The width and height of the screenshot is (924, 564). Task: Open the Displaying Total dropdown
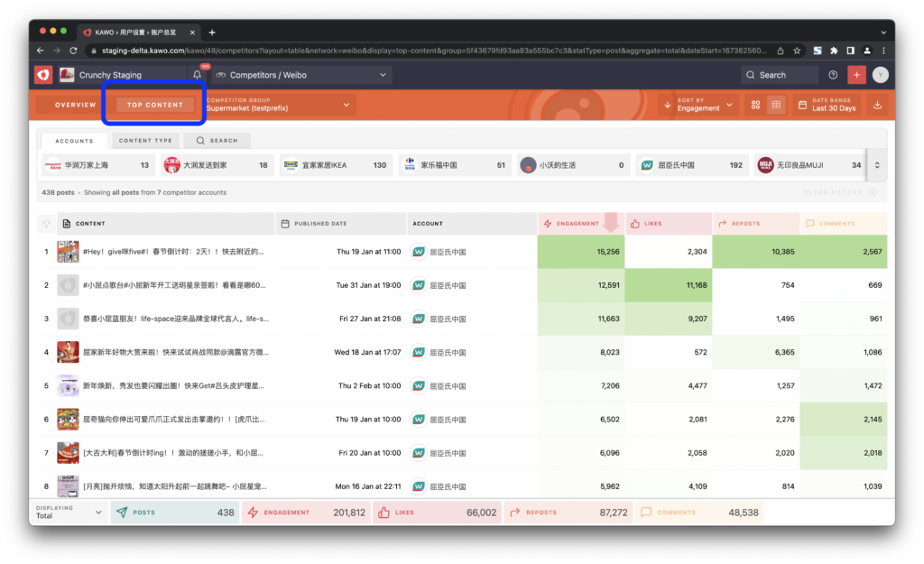69,513
